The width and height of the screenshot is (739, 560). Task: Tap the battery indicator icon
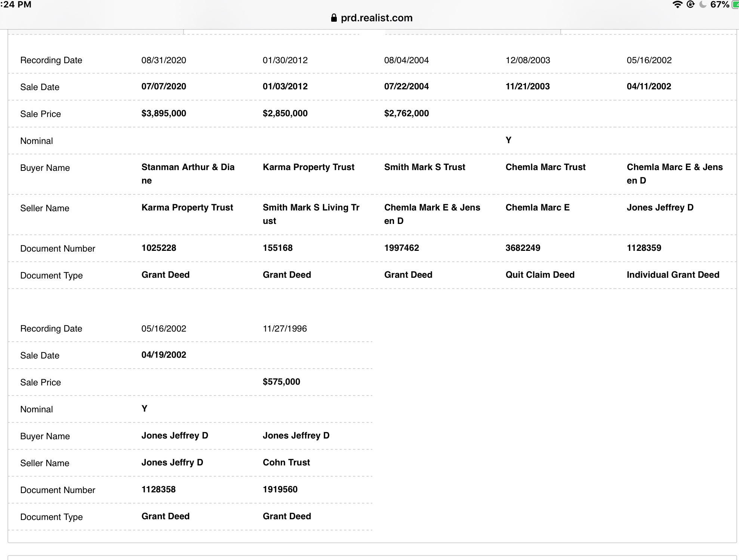pos(735,4)
